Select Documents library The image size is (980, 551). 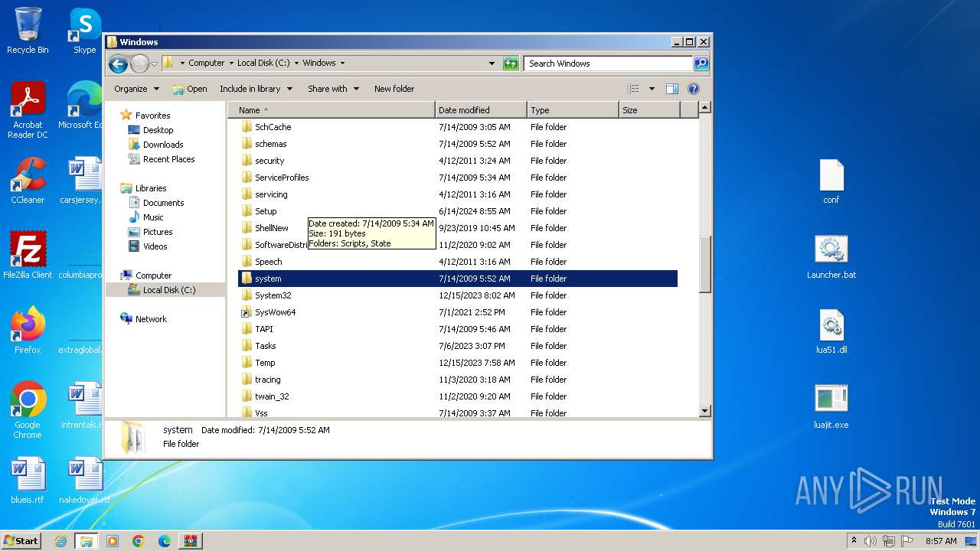point(163,203)
